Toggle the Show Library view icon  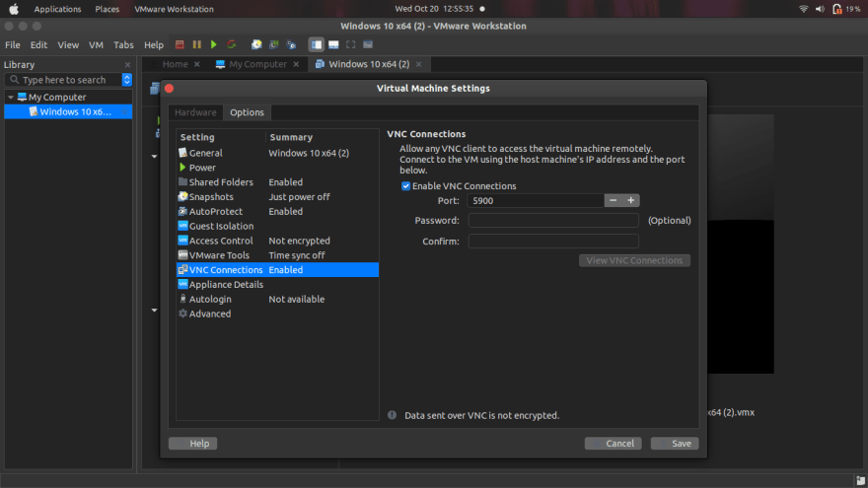[x=316, y=44]
